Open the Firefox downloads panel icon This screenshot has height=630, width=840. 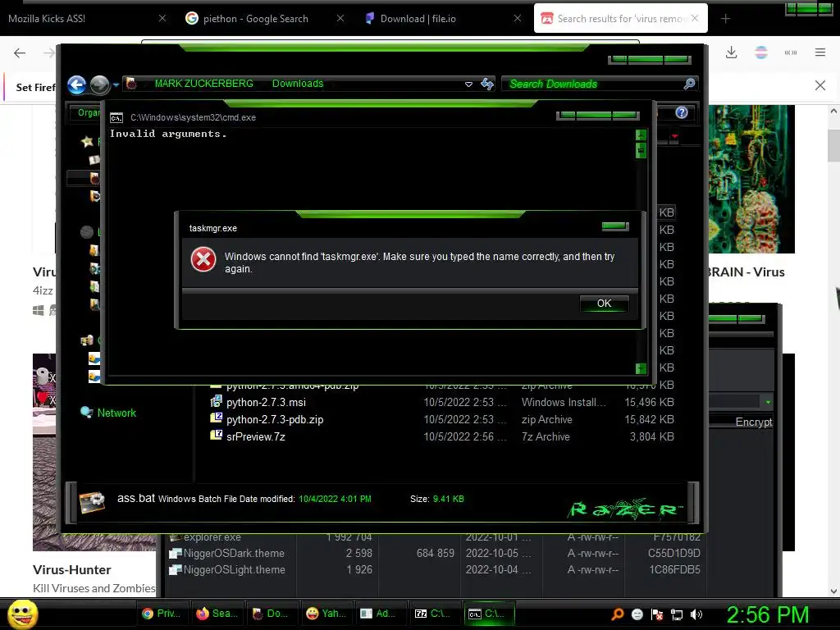pos(731,52)
